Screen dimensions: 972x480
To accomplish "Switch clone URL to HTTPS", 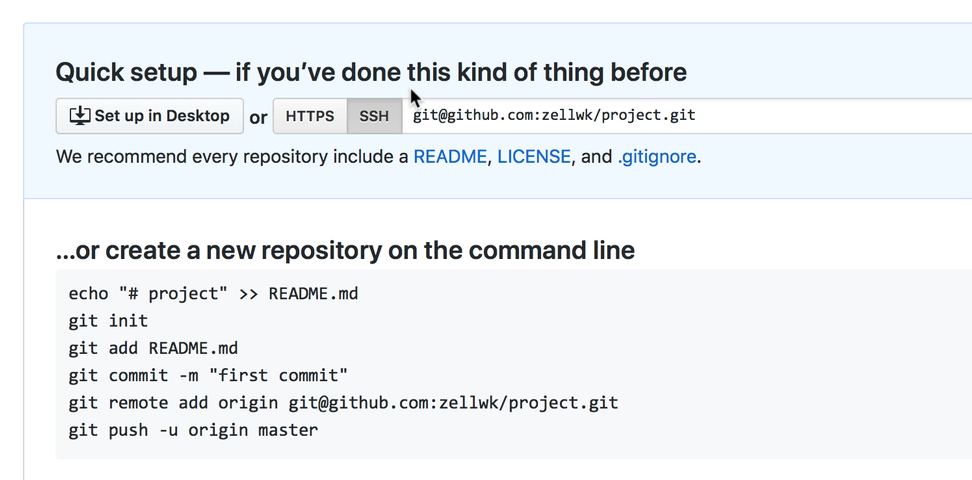I will point(310,116).
